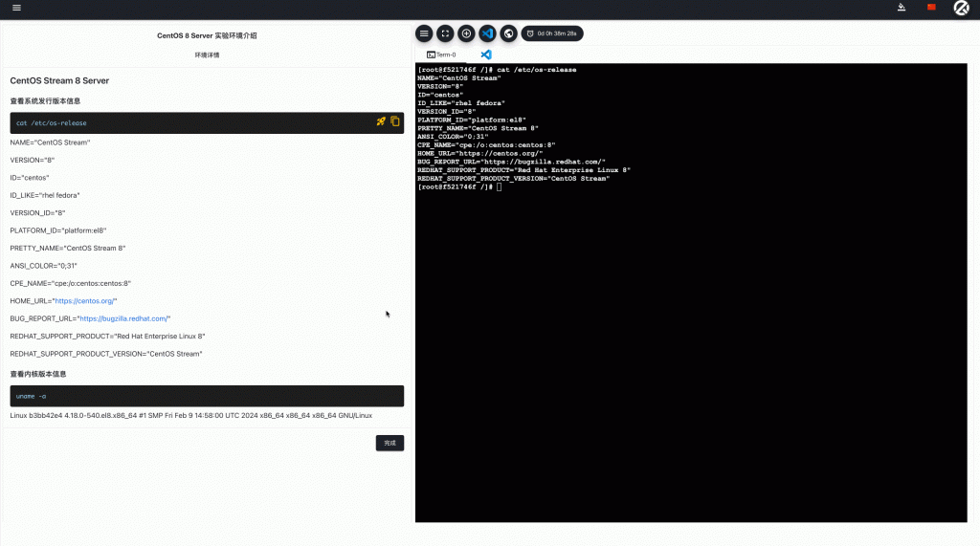This screenshot has height=546, width=980.
Task: Open the web browser globe button
Action: pyautogui.click(x=509, y=33)
